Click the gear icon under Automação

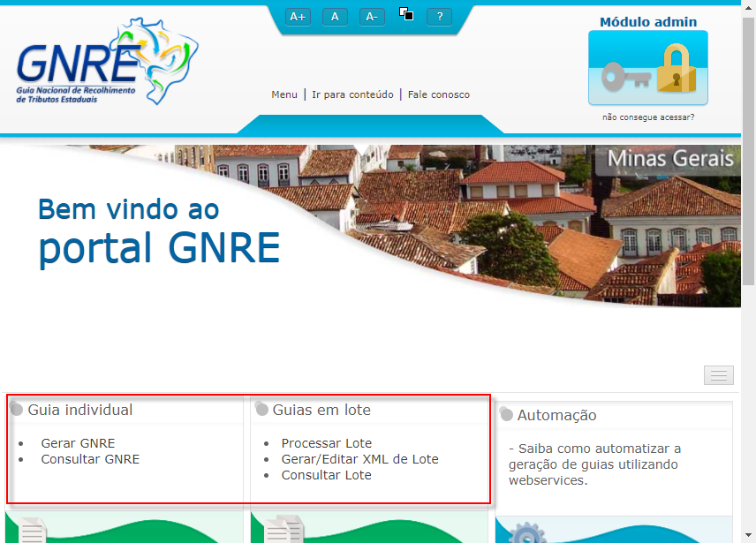(527, 532)
